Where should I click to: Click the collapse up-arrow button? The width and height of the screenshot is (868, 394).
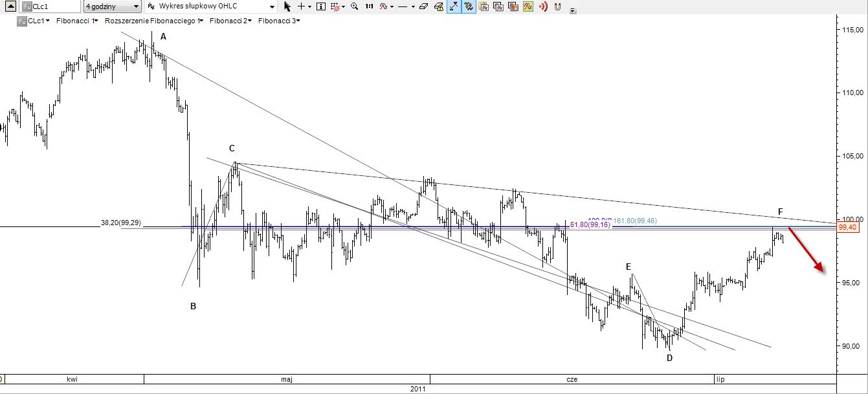[10, 6]
